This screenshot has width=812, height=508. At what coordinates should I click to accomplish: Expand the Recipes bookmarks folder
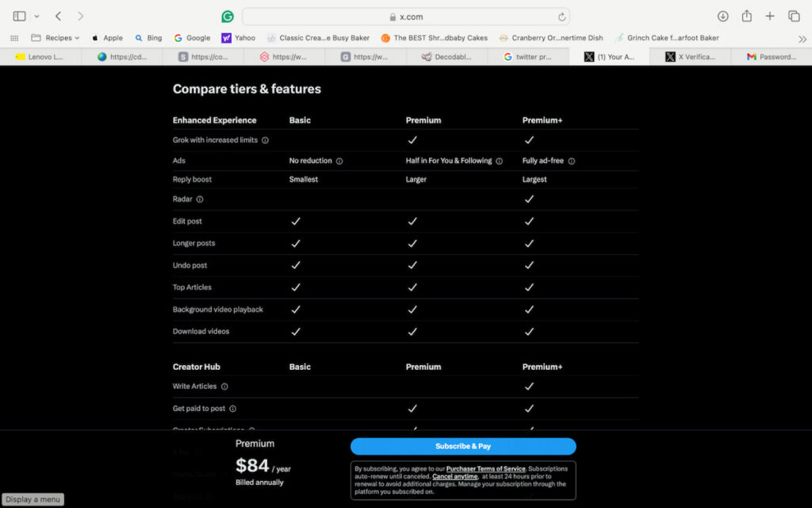coord(56,37)
